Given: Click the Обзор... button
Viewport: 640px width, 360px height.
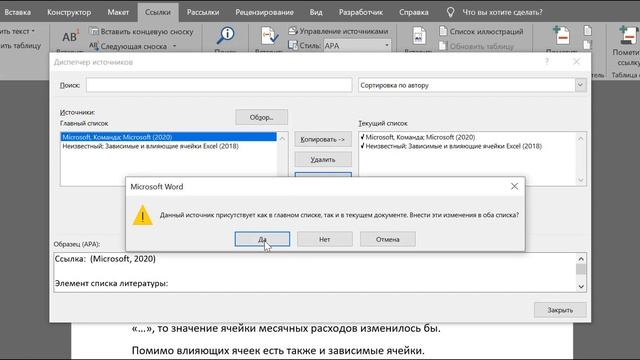Looking at the screenshot, I should 262,118.
